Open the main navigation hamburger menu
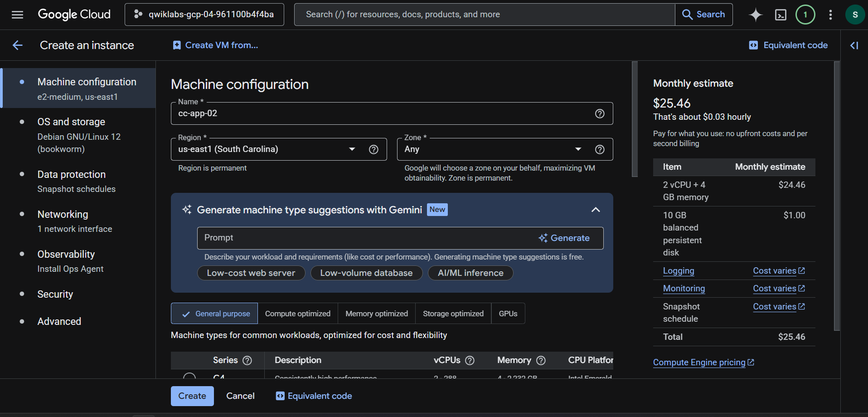This screenshot has height=417, width=868. point(17,15)
